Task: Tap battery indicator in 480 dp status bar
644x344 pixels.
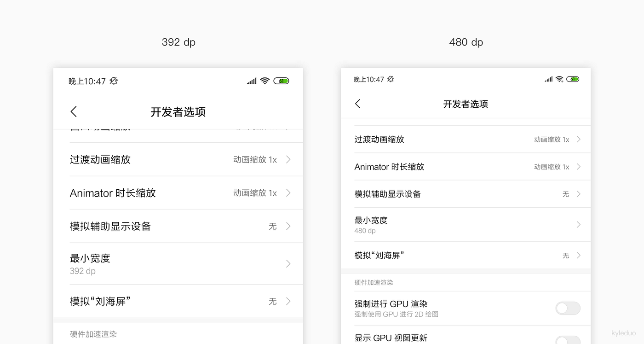Action: 573,79
